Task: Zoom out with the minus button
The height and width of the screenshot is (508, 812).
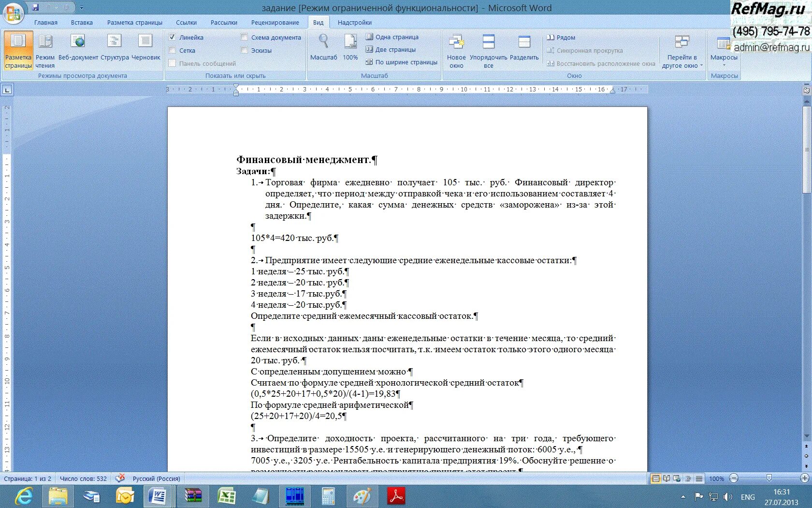Action: (x=734, y=478)
